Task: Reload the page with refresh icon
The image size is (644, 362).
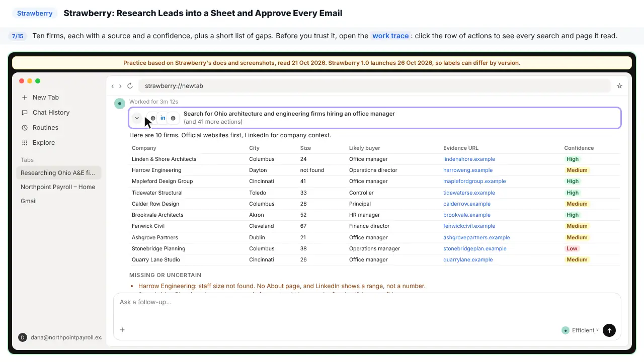Action: pyautogui.click(x=130, y=86)
